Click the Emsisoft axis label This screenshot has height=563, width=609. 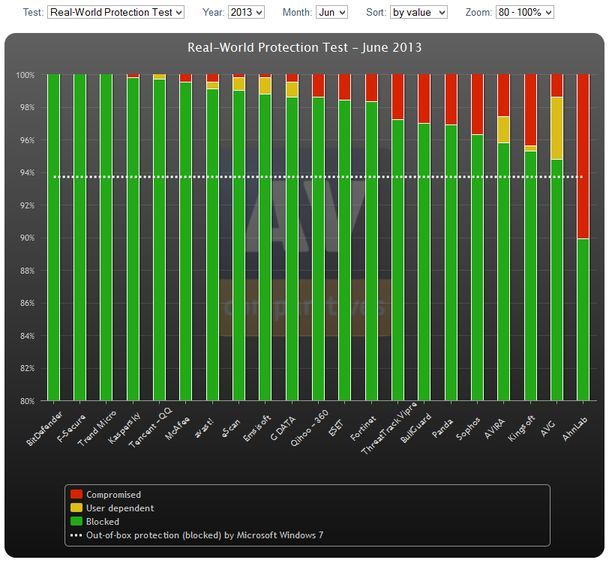[256, 428]
